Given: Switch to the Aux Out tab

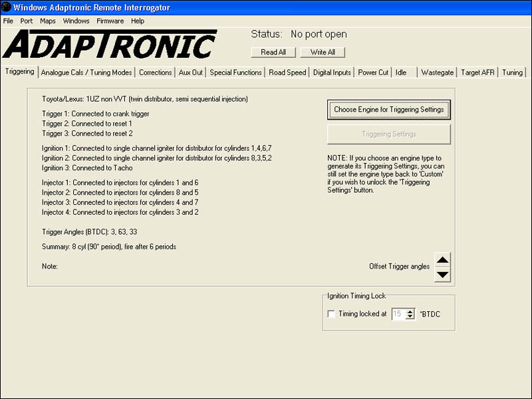Looking at the screenshot, I should pyautogui.click(x=191, y=72).
